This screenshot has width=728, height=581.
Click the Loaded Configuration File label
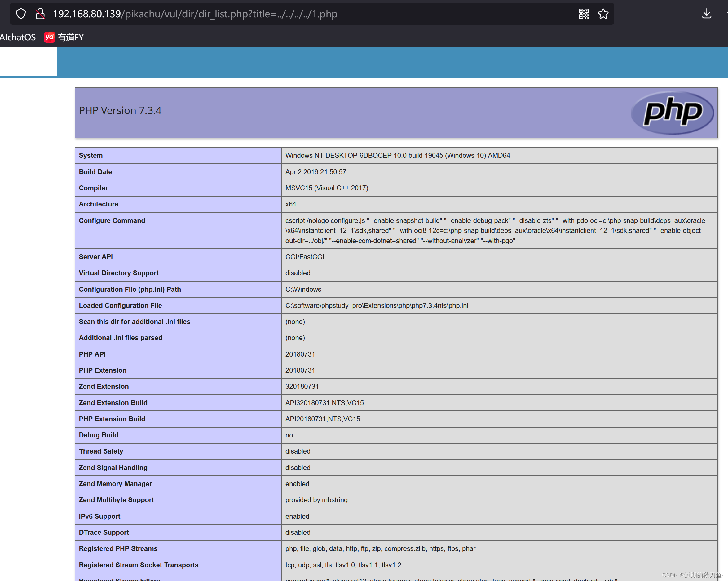tap(121, 305)
